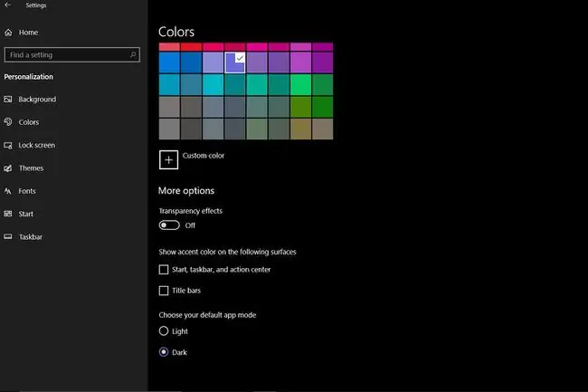This screenshot has height=392, width=588.
Task: Pick the bright green color swatch
Action: [300, 85]
